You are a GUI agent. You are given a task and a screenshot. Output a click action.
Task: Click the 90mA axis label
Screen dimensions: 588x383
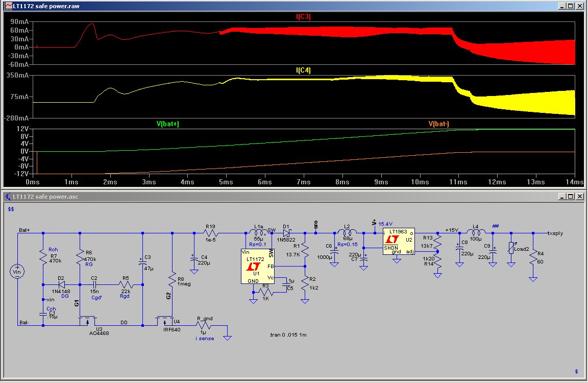point(19,22)
